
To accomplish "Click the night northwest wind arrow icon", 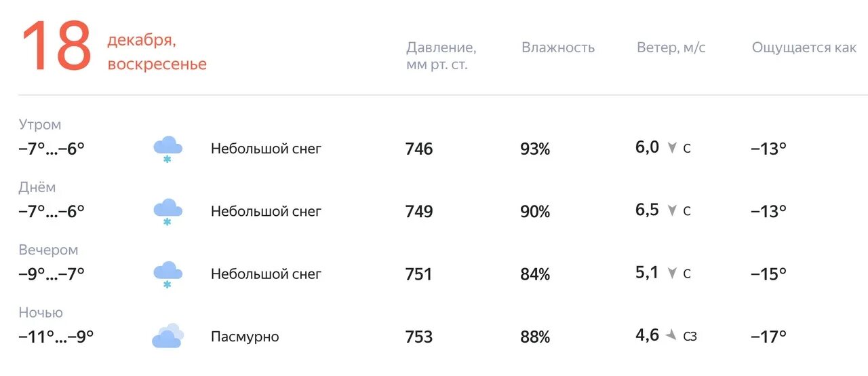I will 671,335.
